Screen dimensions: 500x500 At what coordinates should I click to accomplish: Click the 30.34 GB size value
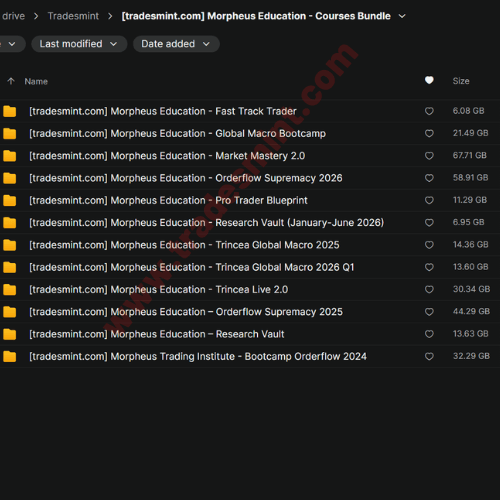(471, 289)
